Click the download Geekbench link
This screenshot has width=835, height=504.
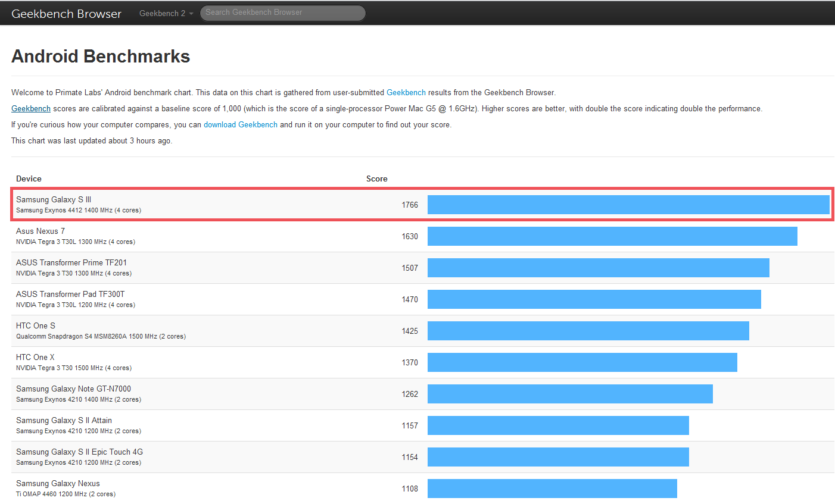(240, 124)
